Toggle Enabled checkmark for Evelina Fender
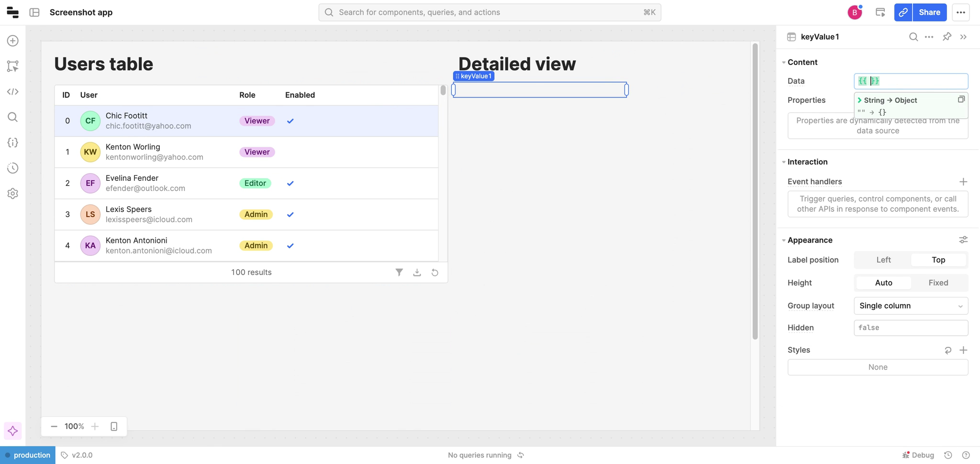This screenshot has width=980, height=464. pyautogui.click(x=290, y=183)
